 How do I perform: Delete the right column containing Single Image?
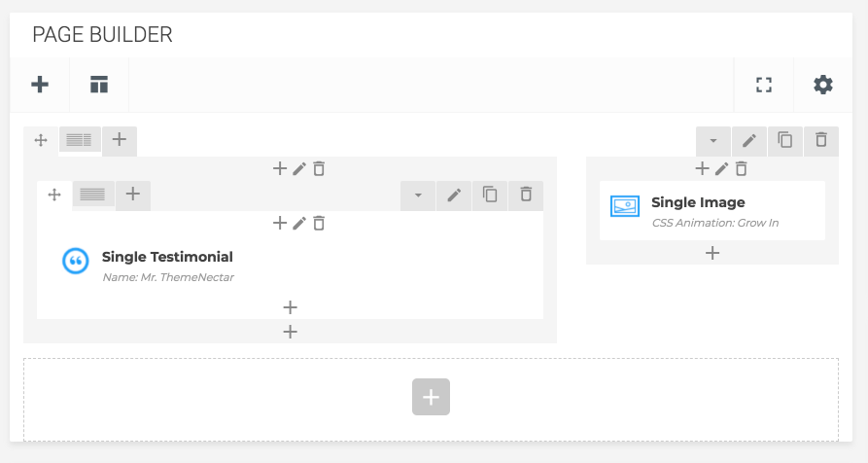742,168
